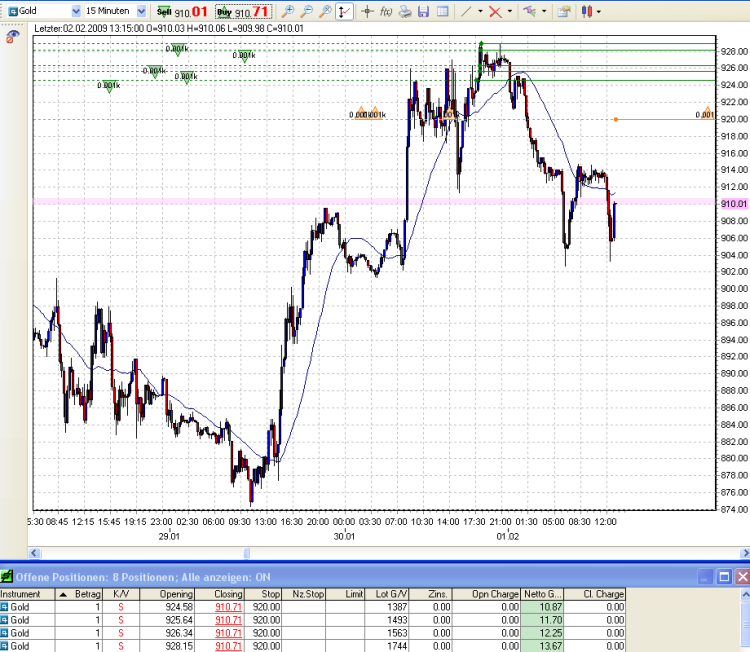Save the chart with floppy disk icon
Image resolution: width=750 pixels, height=652 pixels.
tap(423, 11)
